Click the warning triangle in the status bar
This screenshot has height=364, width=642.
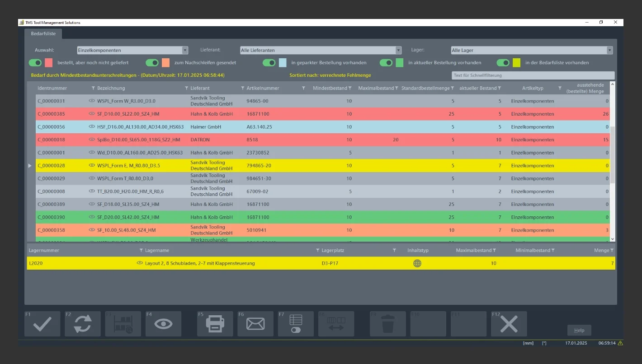tap(620, 343)
